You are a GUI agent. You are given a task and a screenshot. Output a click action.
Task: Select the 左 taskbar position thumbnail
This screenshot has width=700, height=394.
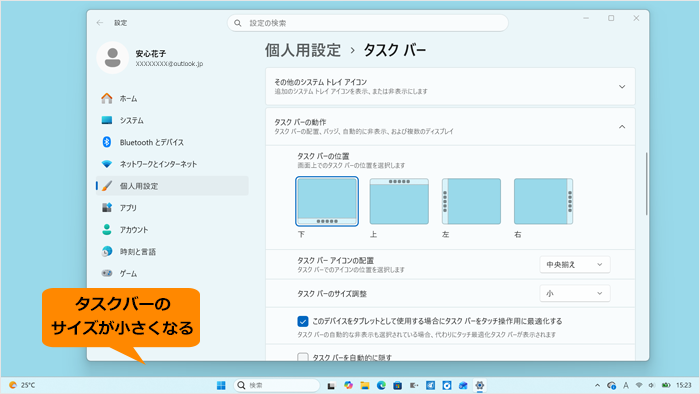(x=471, y=201)
